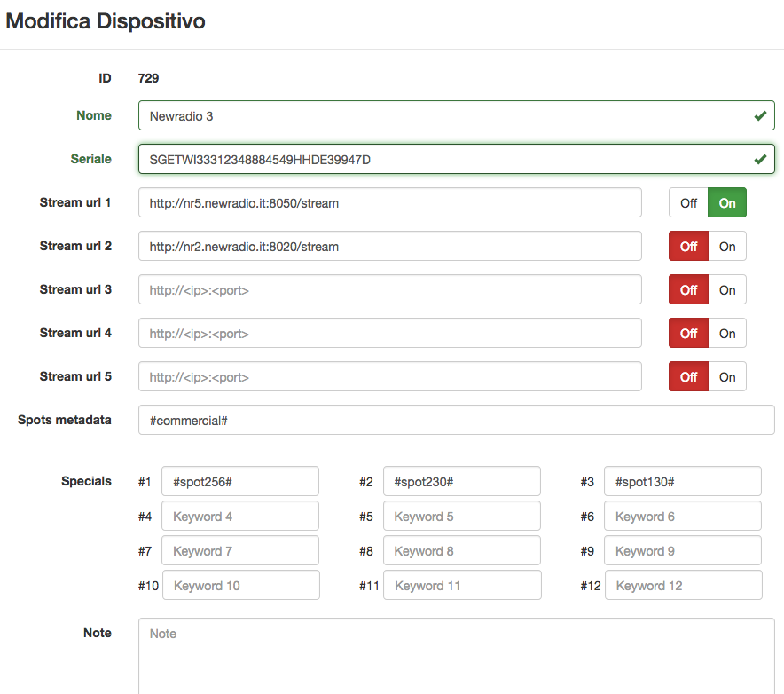
Task: Click the Stream url 2 address field
Action: point(390,246)
